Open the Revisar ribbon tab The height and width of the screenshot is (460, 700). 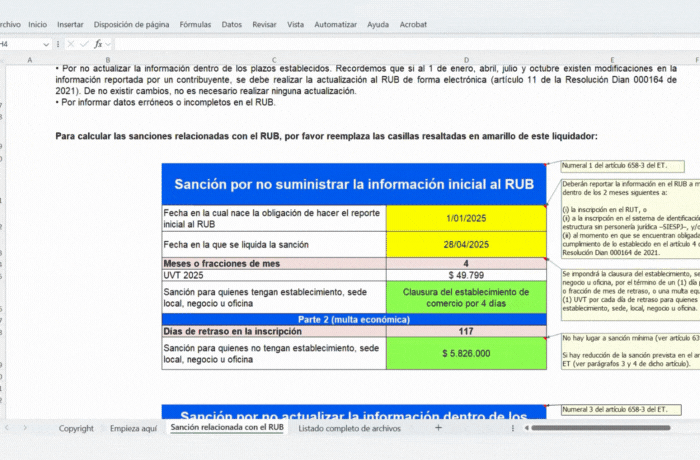point(264,25)
